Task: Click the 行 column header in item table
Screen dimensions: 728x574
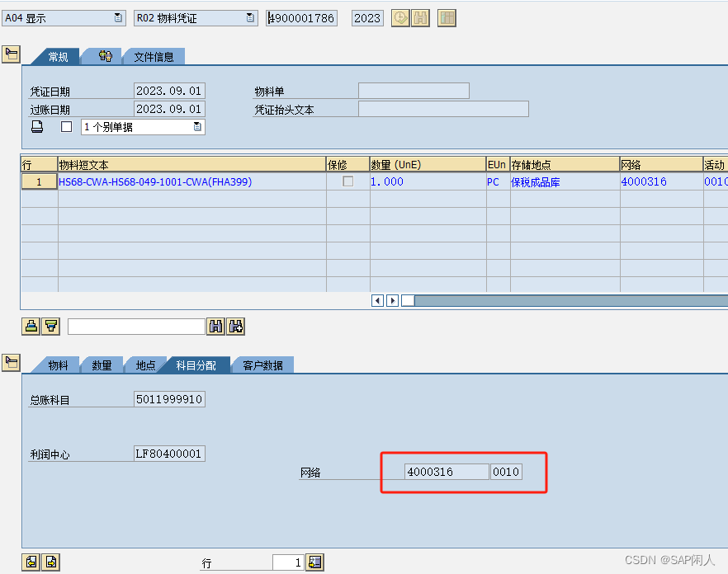Action: 40,165
